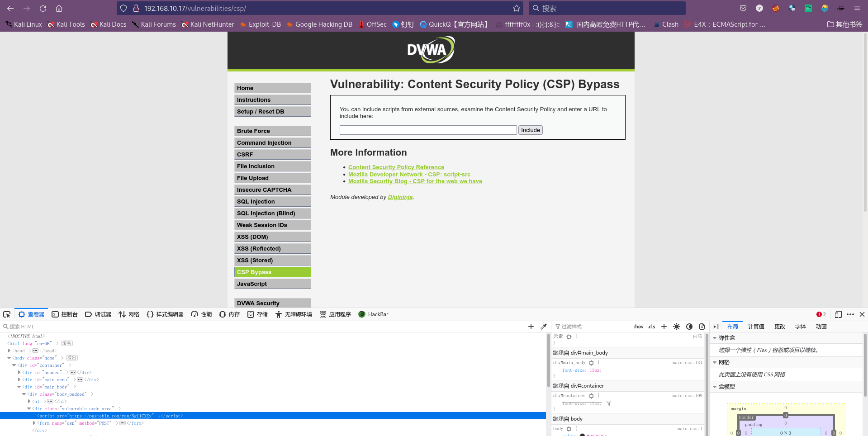Image resolution: width=868 pixels, height=436 pixels.
Task: Click the URL include input field
Action: pos(427,130)
